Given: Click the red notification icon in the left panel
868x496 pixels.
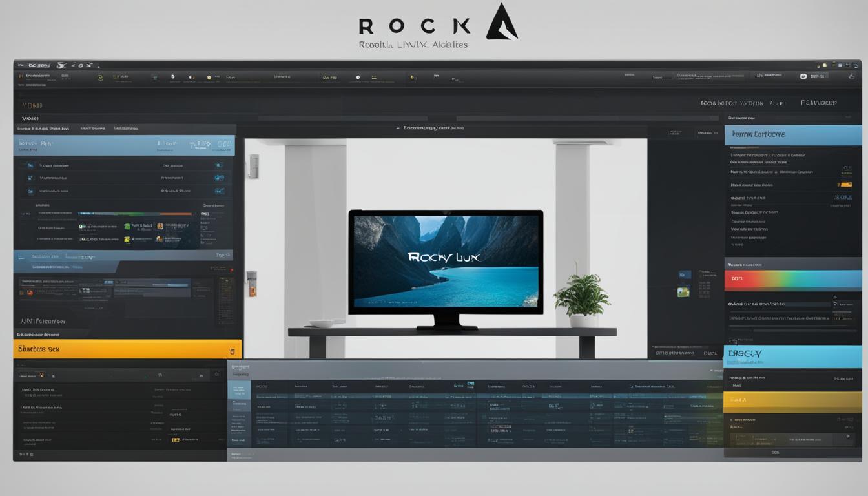Looking at the screenshot, I should click(x=231, y=269).
